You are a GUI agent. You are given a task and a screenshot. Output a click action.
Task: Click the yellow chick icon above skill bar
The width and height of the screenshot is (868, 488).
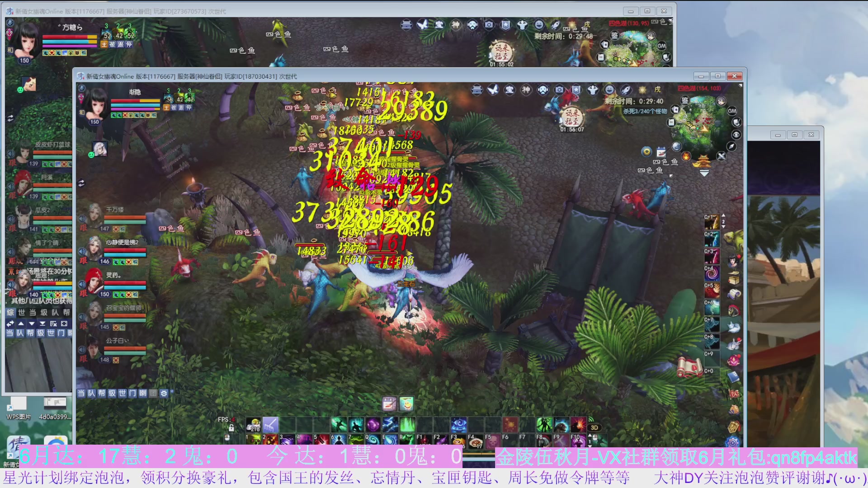pyautogui.click(x=406, y=404)
